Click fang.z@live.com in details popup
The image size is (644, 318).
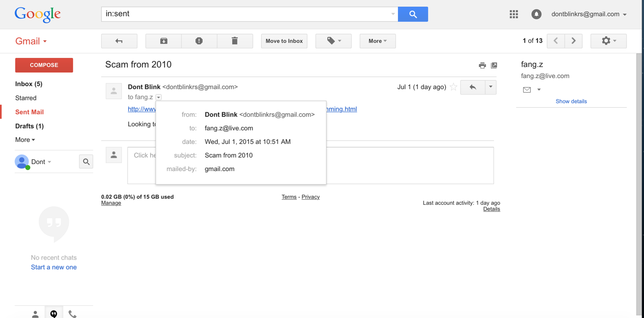click(x=229, y=128)
